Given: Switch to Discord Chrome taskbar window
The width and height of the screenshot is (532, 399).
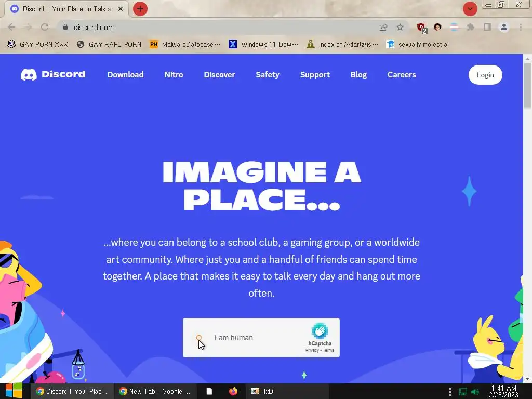Looking at the screenshot, I should [72, 391].
